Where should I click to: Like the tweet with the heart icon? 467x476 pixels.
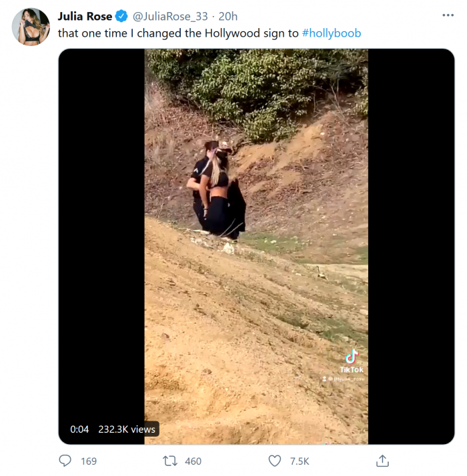[x=274, y=461]
